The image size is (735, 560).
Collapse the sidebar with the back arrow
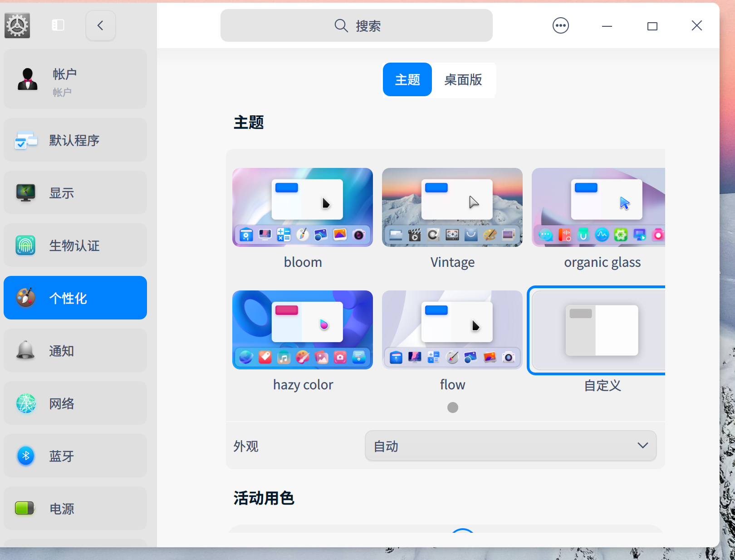click(100, 25)
